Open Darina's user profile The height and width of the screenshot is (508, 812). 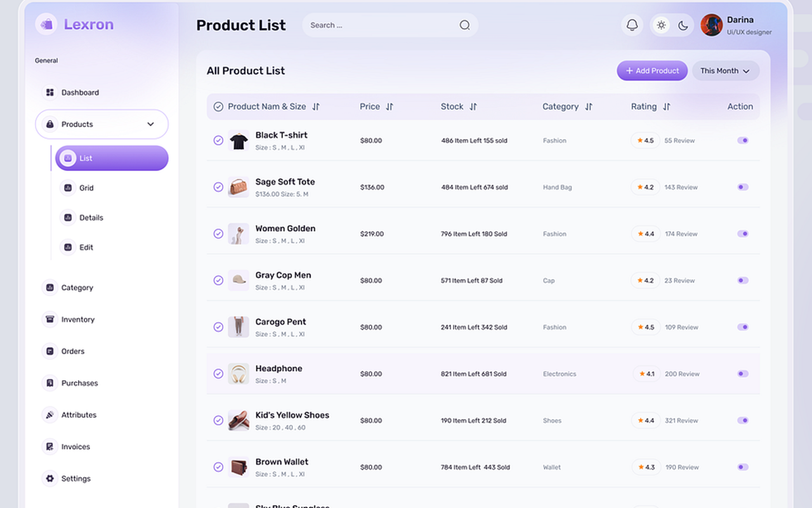[x=736, y=25]
